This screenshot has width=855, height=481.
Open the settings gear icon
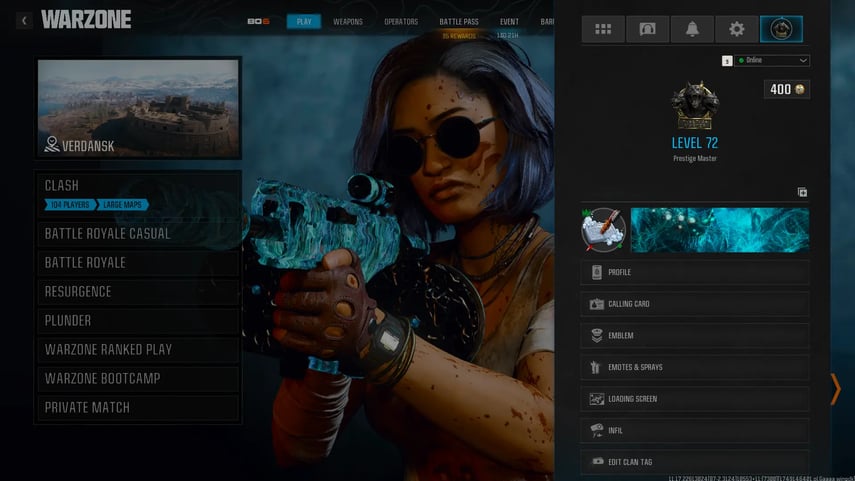click(x=737, y=29)
